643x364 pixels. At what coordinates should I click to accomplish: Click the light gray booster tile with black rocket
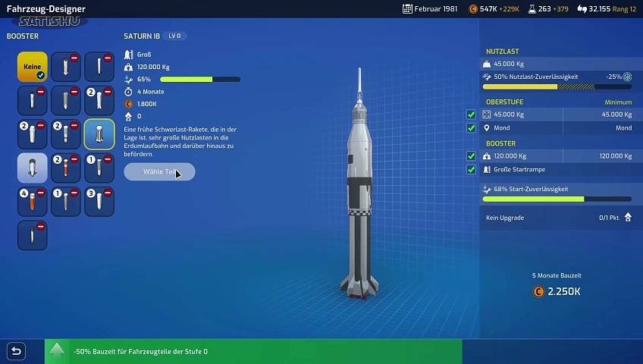33,168
